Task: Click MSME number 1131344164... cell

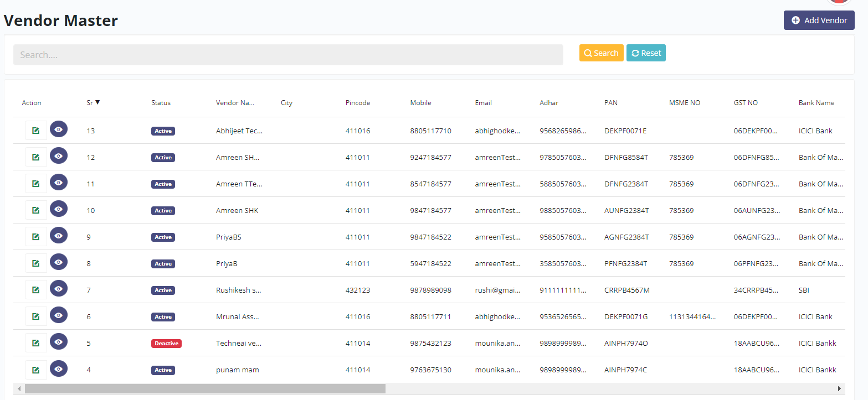Action: [x=692, y=317]
